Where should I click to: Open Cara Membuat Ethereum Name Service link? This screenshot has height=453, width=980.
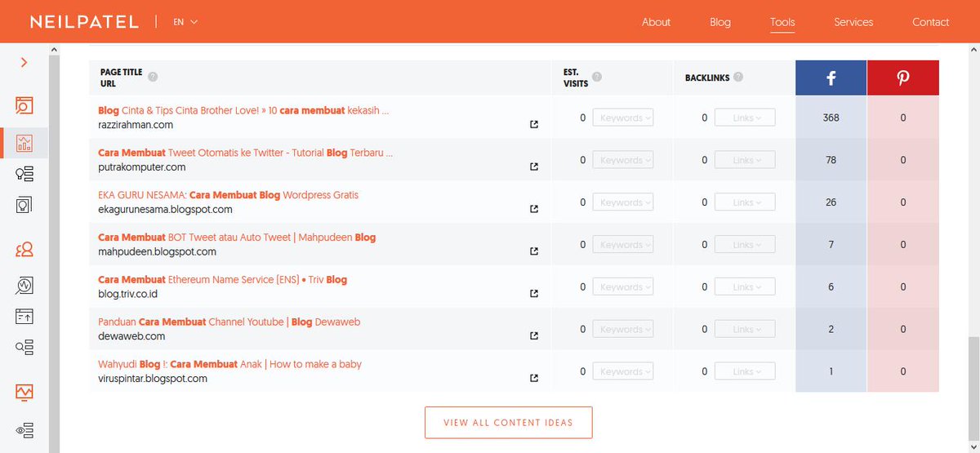[x=222, y=280]
